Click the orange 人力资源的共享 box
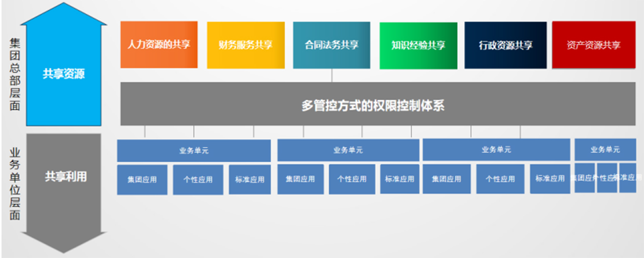 pyautogui.click(x=159, y=44)
